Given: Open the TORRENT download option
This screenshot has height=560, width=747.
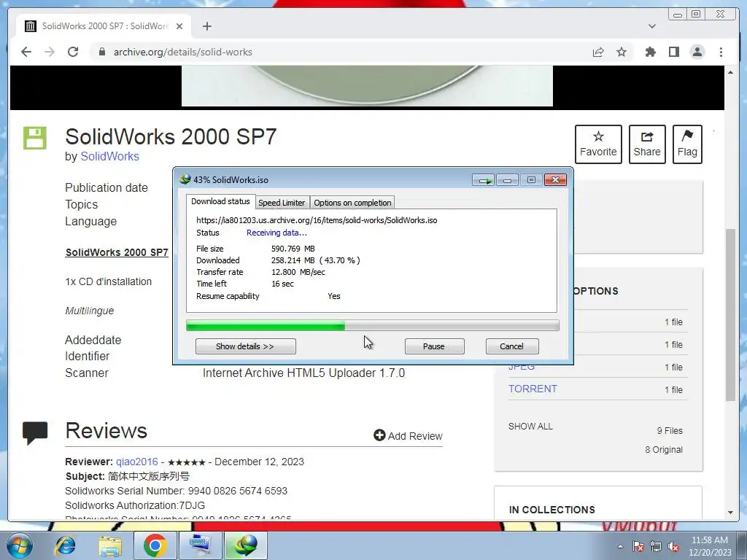Looking at the screenshot, I should (533, 389).
